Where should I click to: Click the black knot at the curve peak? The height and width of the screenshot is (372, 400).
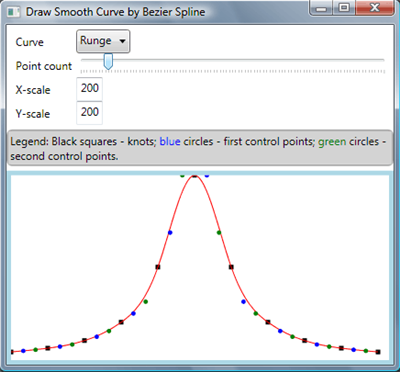coord(195,176)
